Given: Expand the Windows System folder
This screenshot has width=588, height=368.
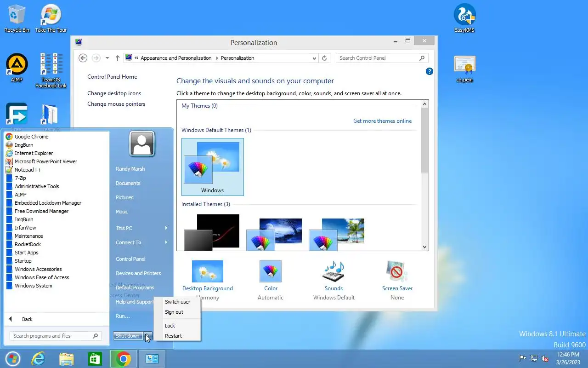Looking at the screenshot, I should [x=57, y=286].
